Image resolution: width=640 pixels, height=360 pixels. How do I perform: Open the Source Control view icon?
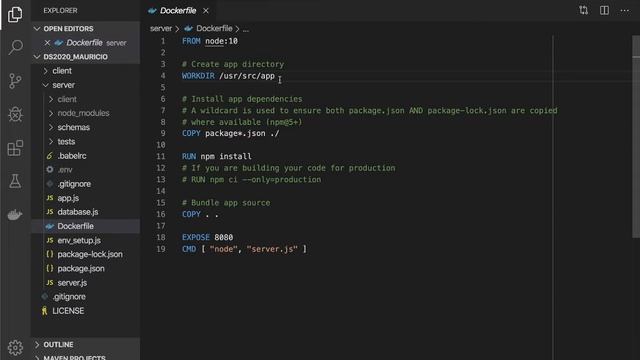coord(15,81)
